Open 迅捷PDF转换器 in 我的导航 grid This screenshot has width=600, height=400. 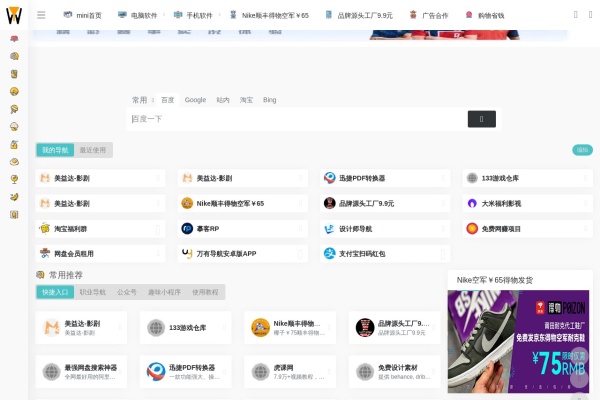[385, 178]
